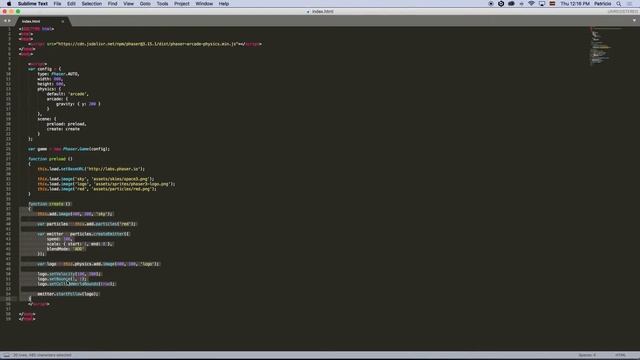Click the 'var emitter' createEmitter line
Viewport: 640px width, 360px height.
click(84, 234)
